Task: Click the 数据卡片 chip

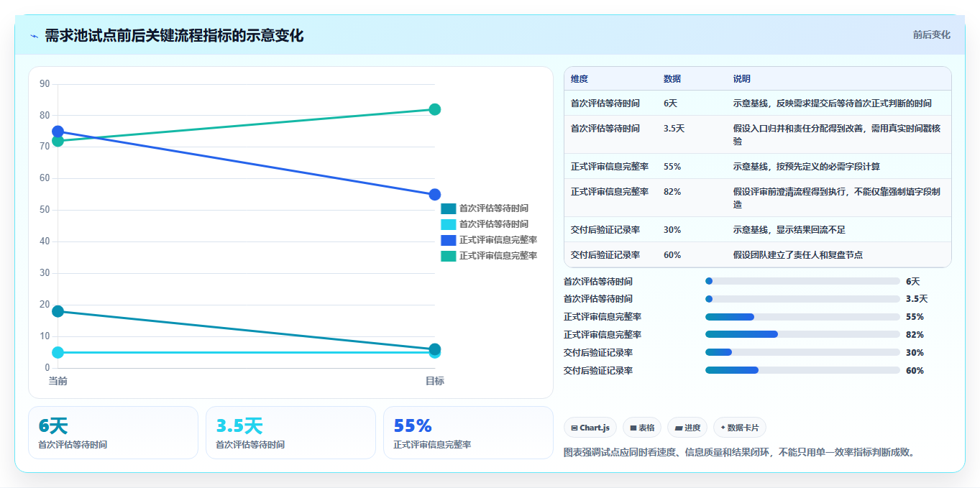Action: click(x=740, y=428)
